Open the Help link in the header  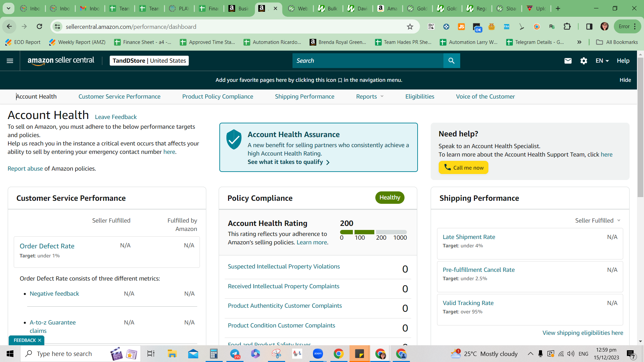pyautogui.click(x=623, y=61)
